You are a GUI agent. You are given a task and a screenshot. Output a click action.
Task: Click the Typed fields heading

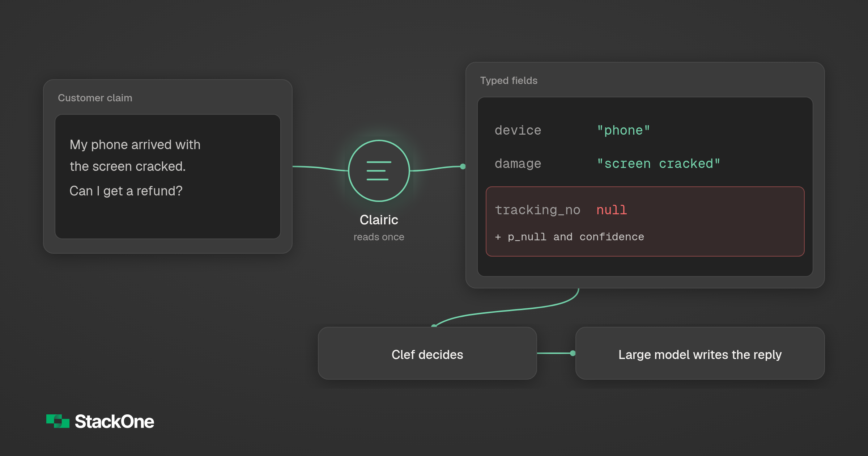point(509,80)
